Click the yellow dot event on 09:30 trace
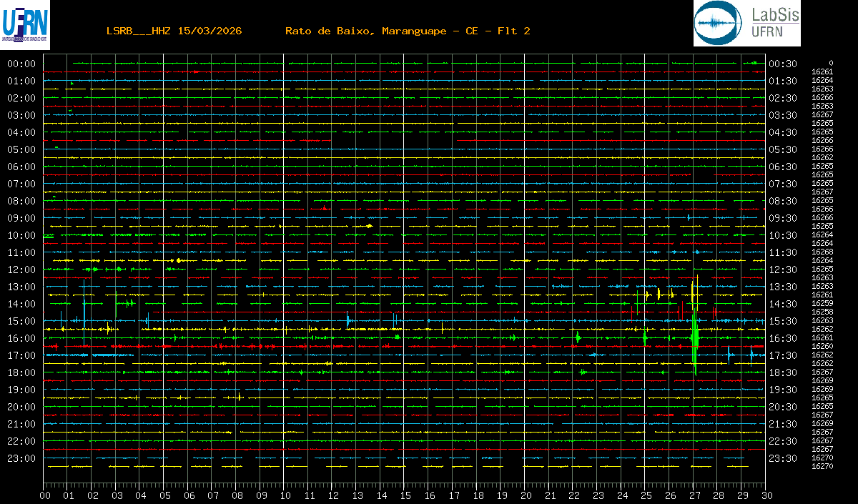The width and height of the screenshot is (858, 504). click(369, 226)
